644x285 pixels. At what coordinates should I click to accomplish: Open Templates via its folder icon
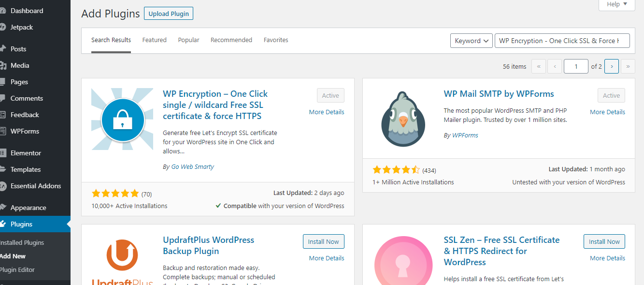(2, 169)
